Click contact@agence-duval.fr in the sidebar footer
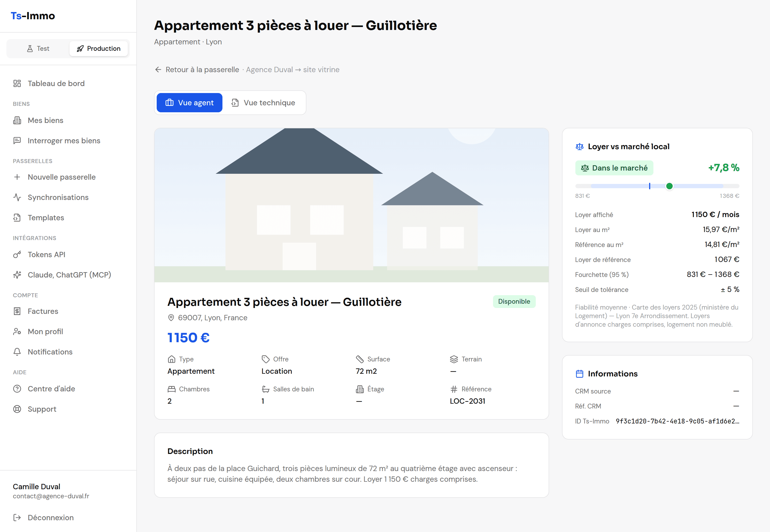The height and width of the screenshot is (532, 770). (x=51, y=496)
